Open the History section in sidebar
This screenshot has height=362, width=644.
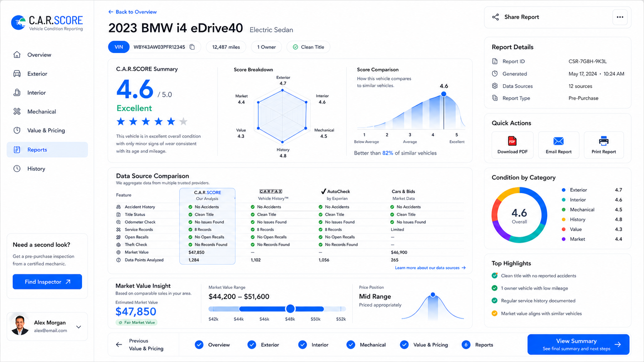(x=47, y=168)
